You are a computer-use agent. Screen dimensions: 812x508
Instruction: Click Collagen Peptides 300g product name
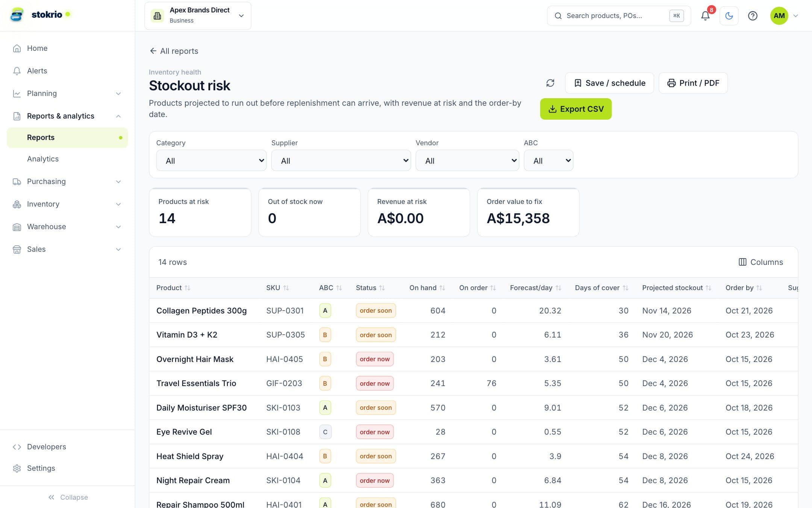(201, 310)
